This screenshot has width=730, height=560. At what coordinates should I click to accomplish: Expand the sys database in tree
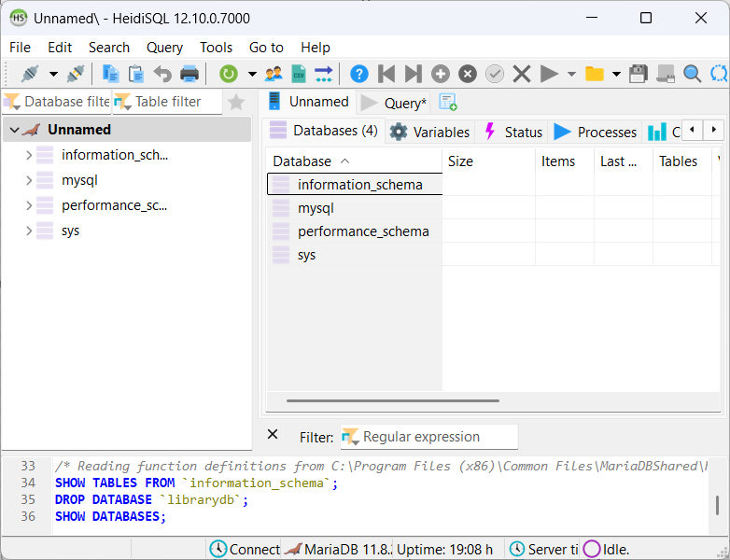tap(30, 231)
